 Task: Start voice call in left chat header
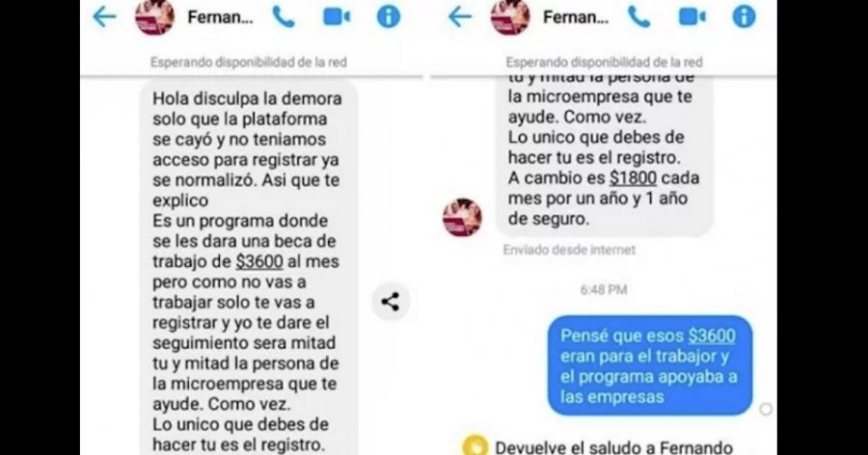284,17
